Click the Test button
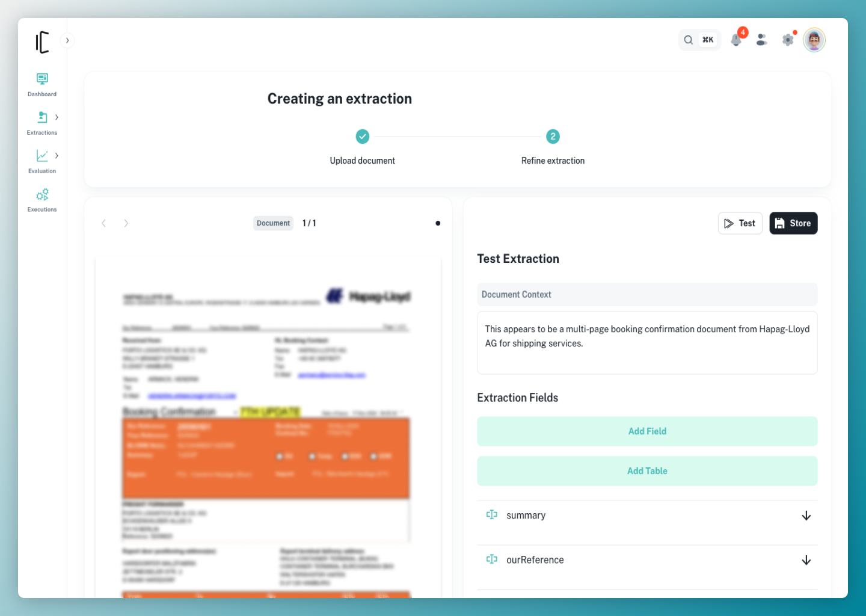Viewport: 866px width, 616px height. point(740,223)
